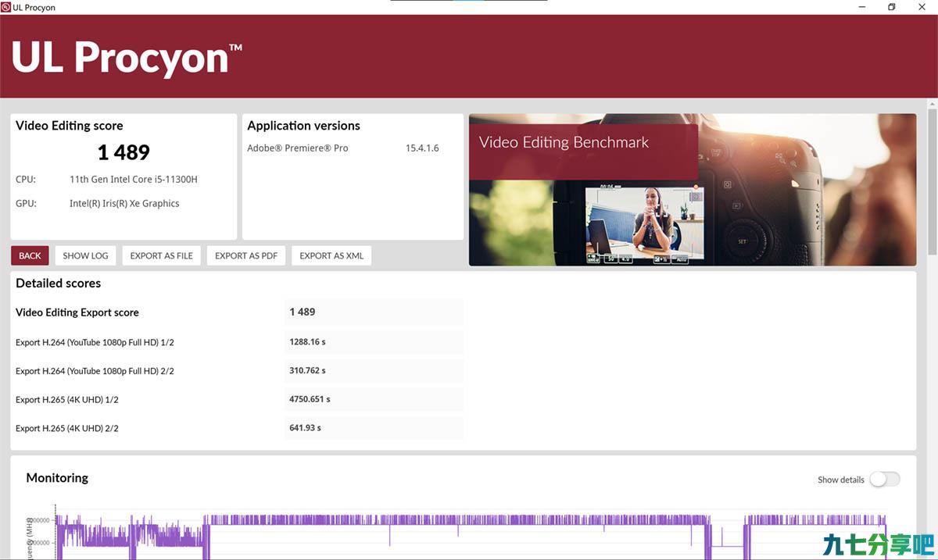The width and height of the screenshot is (938, 560).
Task: Click the 4750.651 s export time
Action: 310,399
